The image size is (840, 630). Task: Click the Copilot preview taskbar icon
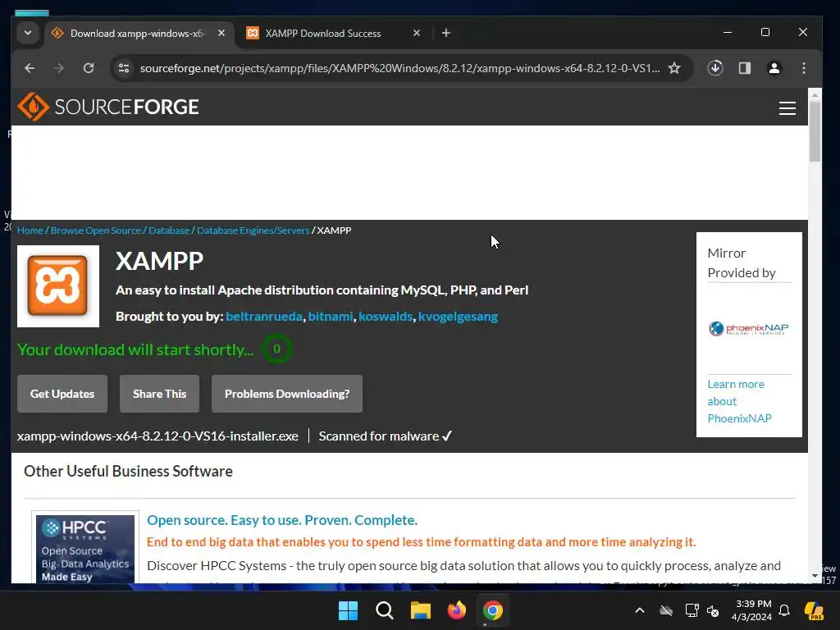[814, 610]
